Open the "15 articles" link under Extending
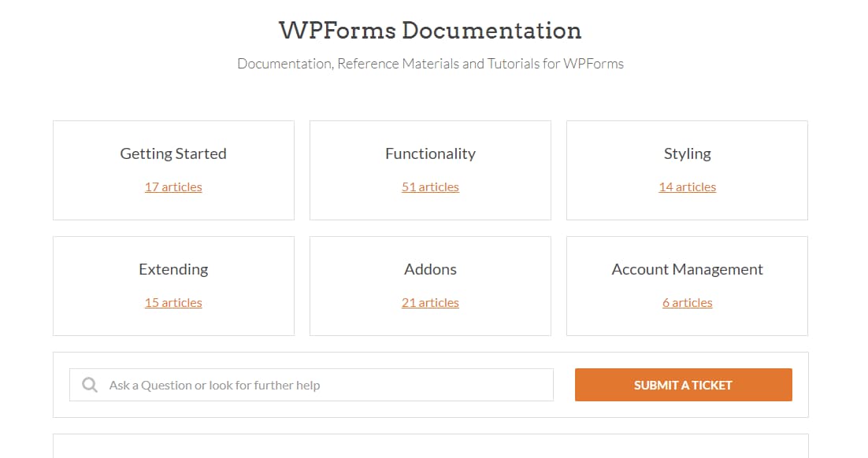The image size is (868, 458). [173, 302]
